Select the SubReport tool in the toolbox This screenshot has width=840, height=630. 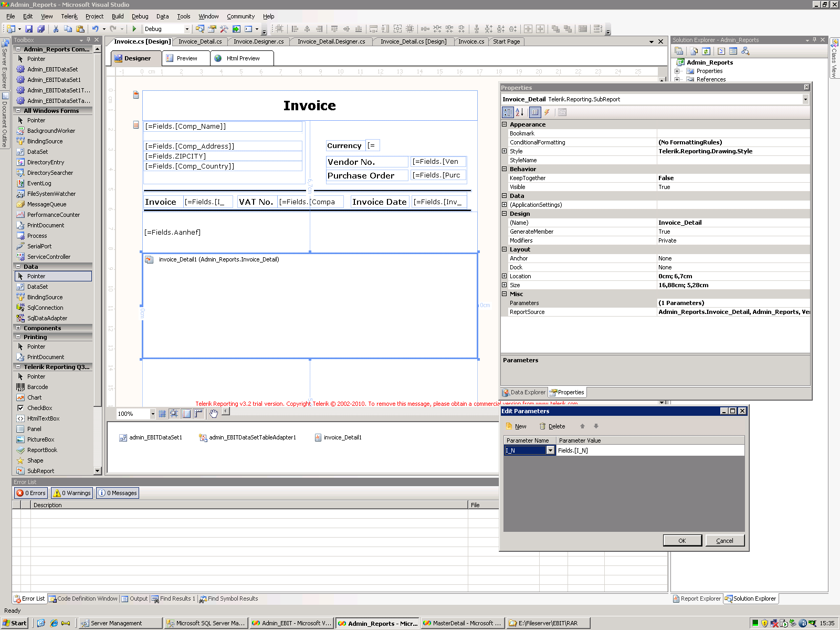tap(40, 471)
